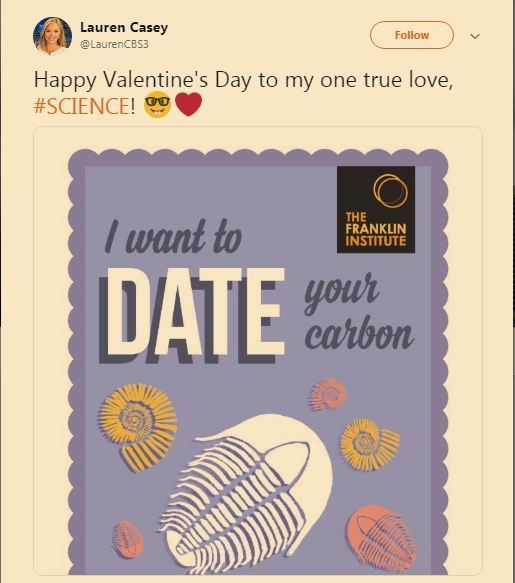515x583 pixels.
Task: Click the tweet text about Valentine's Day
Action: (244, 93)
